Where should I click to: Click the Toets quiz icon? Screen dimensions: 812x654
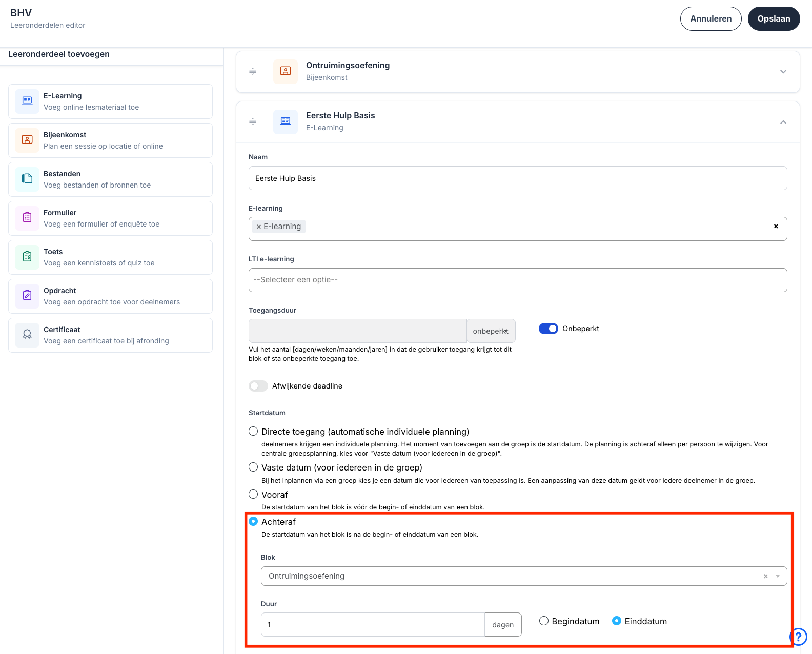tap(27, 257)
